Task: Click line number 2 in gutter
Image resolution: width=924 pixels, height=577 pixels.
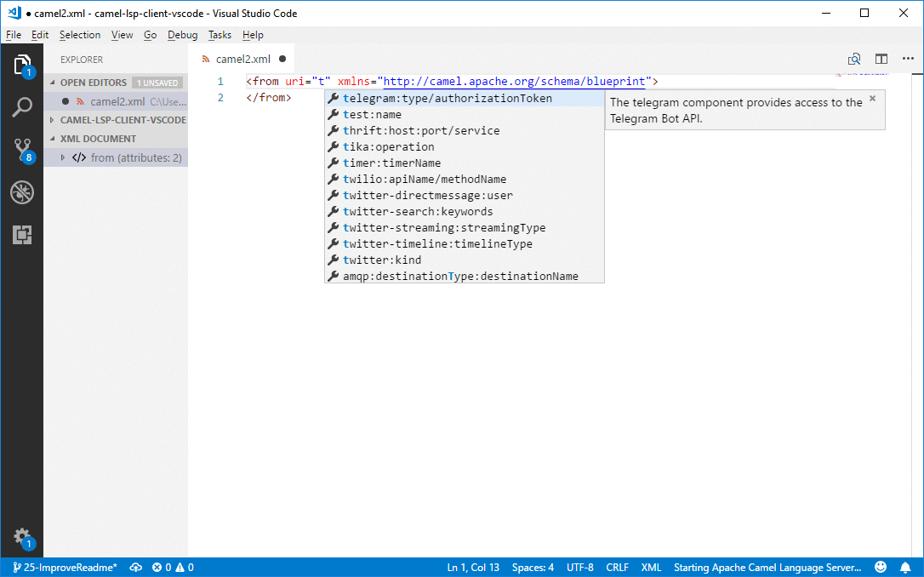Action: click(220, 98)
